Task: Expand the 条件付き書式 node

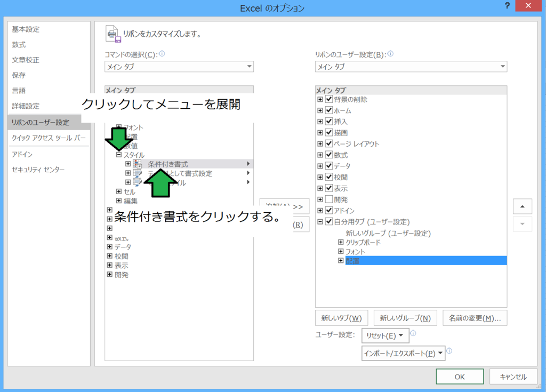Action: 128,163
